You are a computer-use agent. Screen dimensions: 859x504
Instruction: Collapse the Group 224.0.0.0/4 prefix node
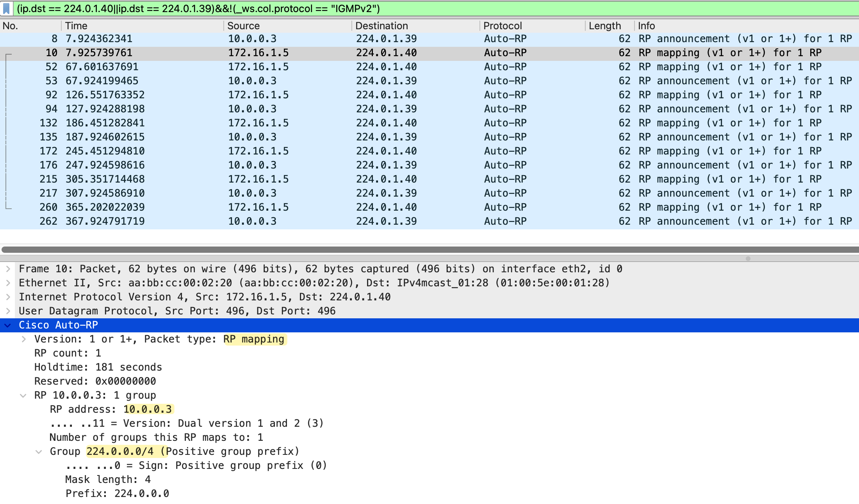pyautogui.click(x=39, y=452)
